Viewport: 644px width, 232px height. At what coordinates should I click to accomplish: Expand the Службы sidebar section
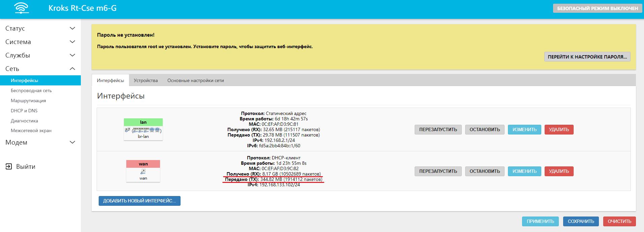tap(40, 55)
